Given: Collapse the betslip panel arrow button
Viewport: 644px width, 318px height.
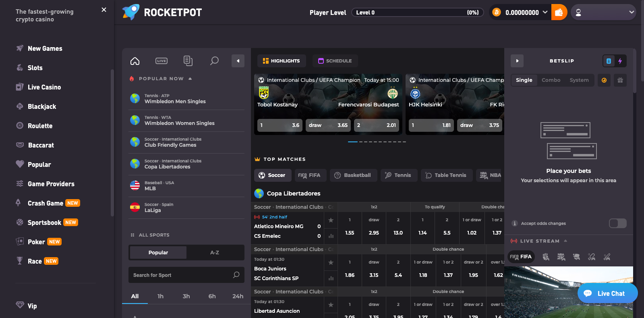Looking at the screenshot, I should (x=517, y=61).
